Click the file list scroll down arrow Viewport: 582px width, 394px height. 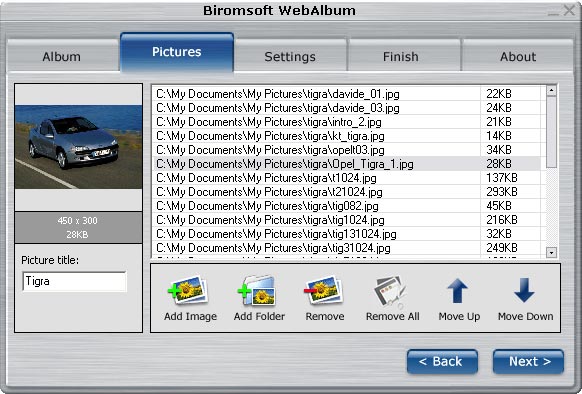coord(551,253)
